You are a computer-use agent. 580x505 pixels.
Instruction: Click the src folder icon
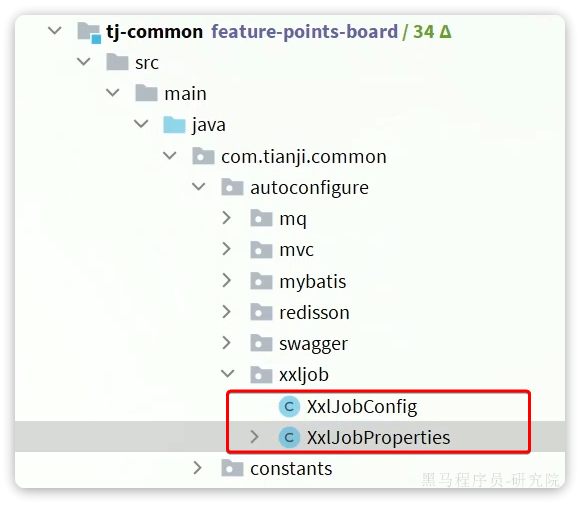point(117,62)
